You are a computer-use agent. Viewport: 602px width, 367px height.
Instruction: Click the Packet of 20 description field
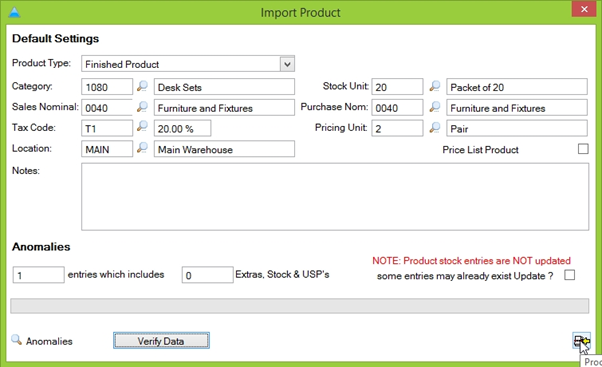[x=517, y=87]
